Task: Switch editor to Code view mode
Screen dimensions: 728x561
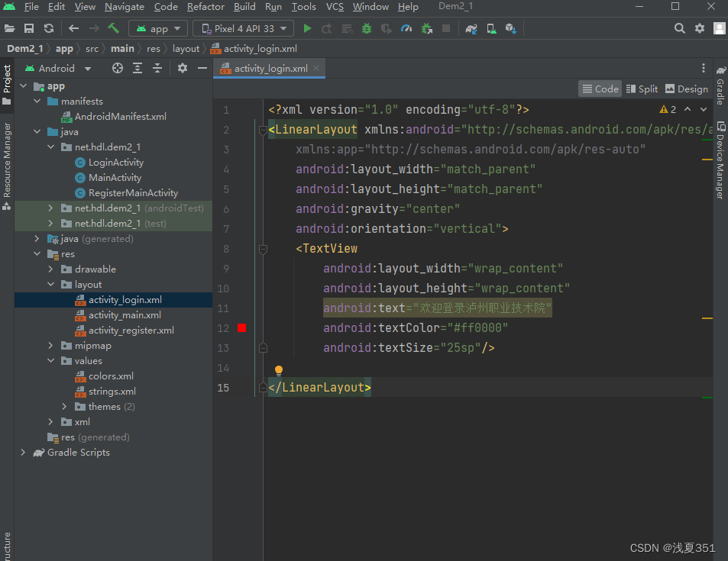Action: click(x=600, y=89)
